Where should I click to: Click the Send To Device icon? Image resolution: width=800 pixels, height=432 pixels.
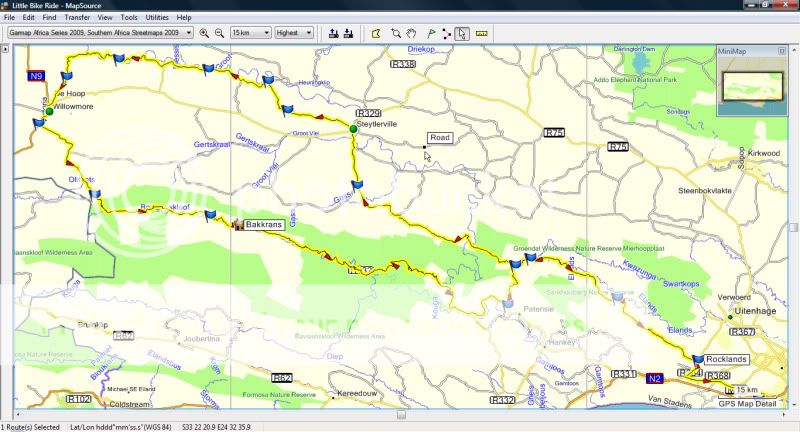[x=334, y=33]
